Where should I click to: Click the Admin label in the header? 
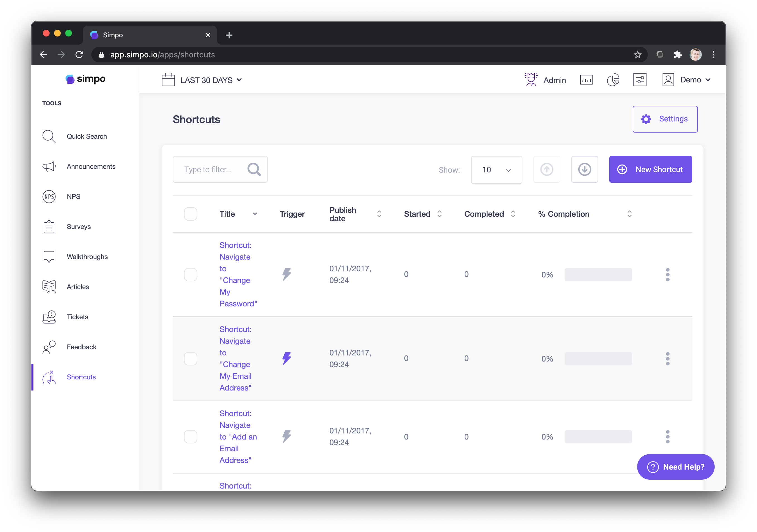(x=555, y=80)
